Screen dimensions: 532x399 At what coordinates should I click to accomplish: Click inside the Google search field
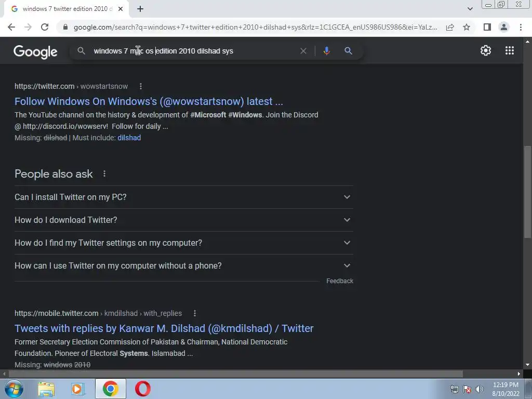[195, 51]
